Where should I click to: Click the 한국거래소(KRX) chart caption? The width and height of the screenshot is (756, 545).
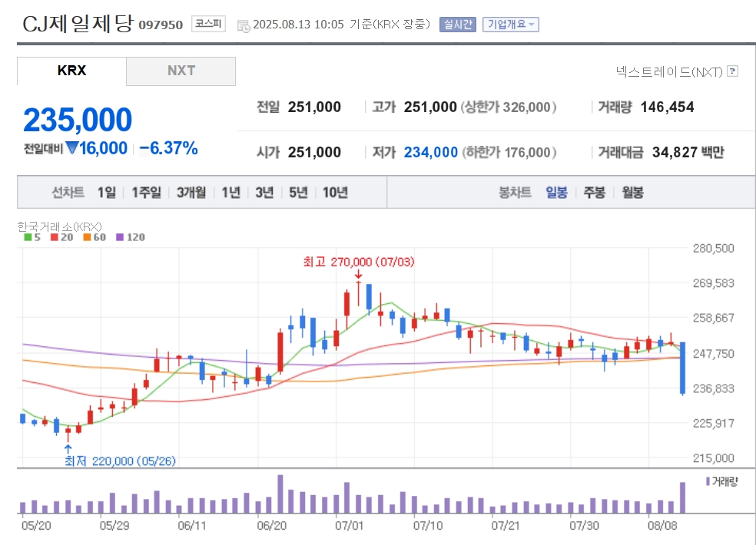tap(59, 226)
